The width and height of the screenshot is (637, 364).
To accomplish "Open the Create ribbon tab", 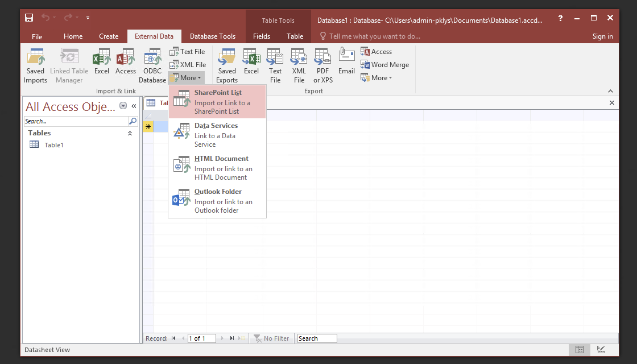I will (x=109, y=36).
